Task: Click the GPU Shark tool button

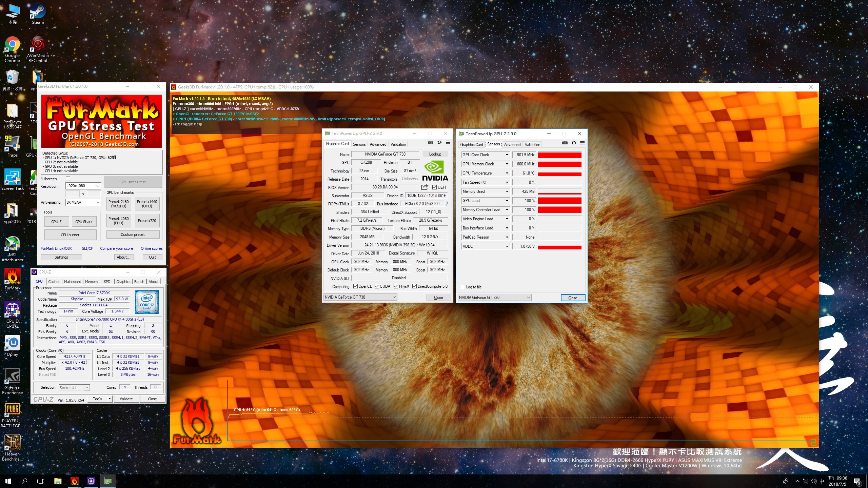Action: click(x=84, y=222)
